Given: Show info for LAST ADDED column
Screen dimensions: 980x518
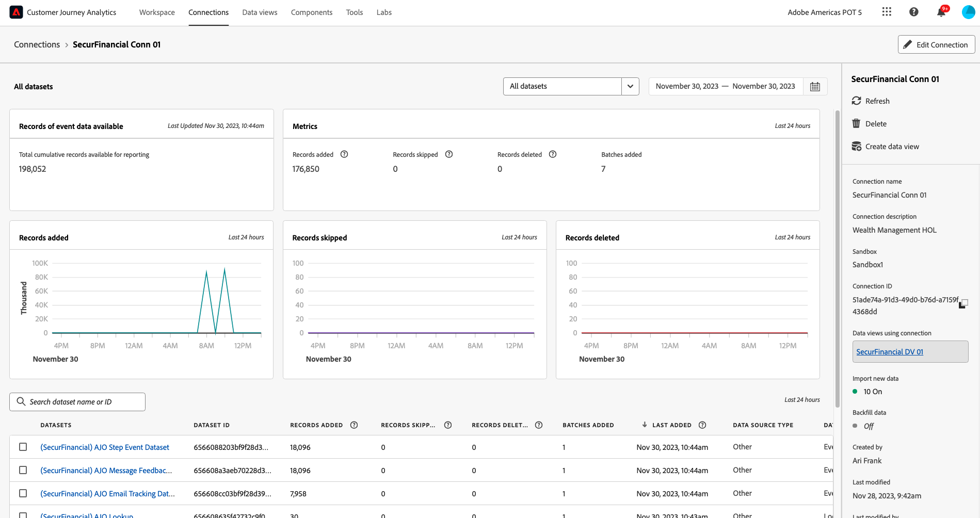Looking at the screenshot, I should tap(702, 425).
